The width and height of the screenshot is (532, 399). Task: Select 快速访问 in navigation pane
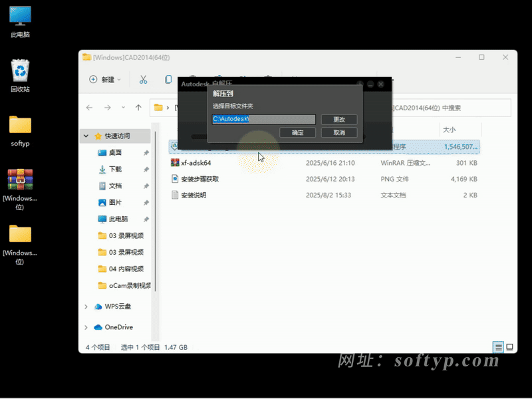coord(117,136)
